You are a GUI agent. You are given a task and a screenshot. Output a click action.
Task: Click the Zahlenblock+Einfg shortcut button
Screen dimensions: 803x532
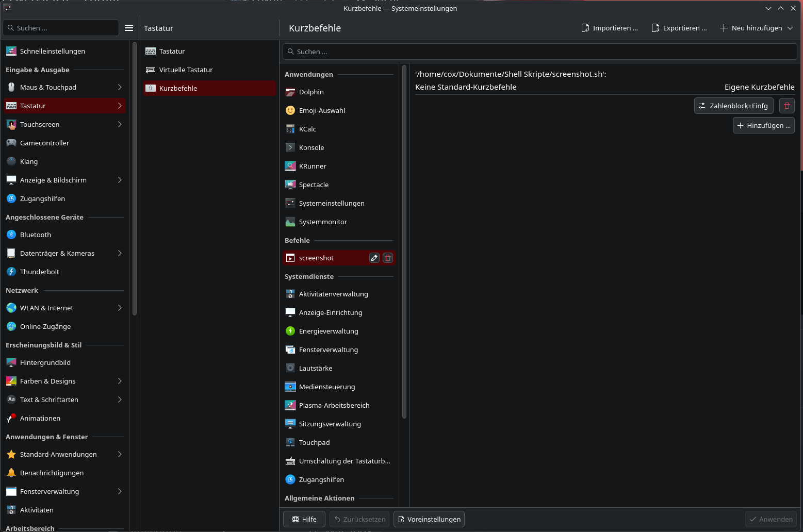click(733, 106)
